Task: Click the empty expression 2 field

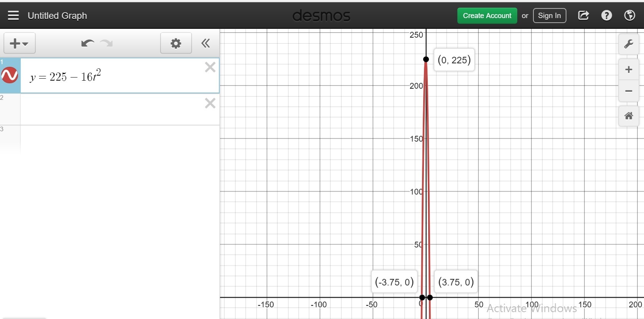Action: (x=120, y=109)
